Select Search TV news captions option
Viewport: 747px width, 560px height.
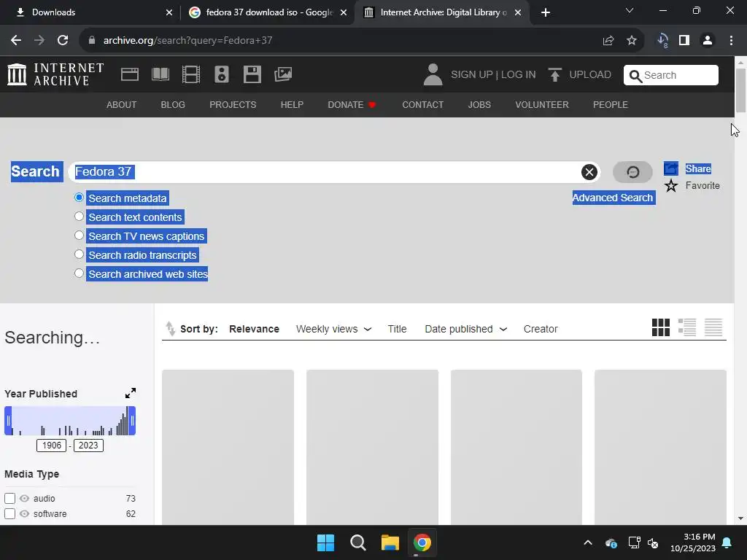pos(79,236)
